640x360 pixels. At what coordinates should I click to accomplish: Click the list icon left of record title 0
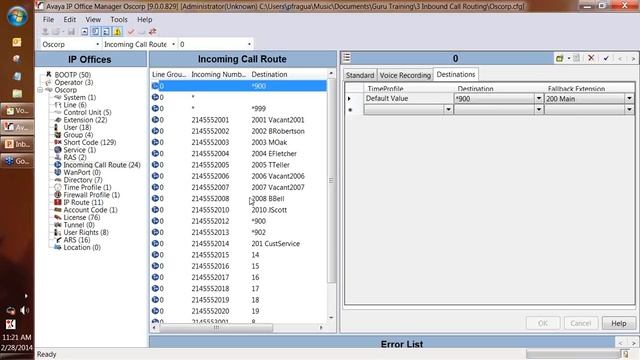[347, 58]
